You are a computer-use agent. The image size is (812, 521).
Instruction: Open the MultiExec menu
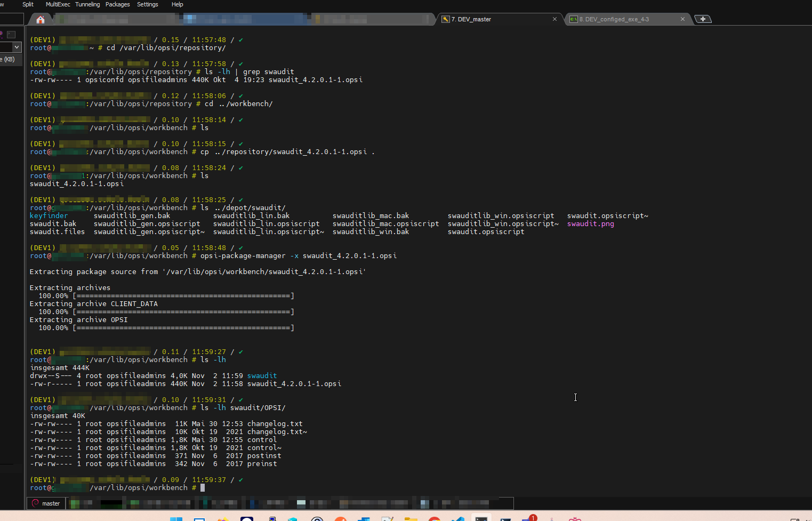[x=58, y=4]
